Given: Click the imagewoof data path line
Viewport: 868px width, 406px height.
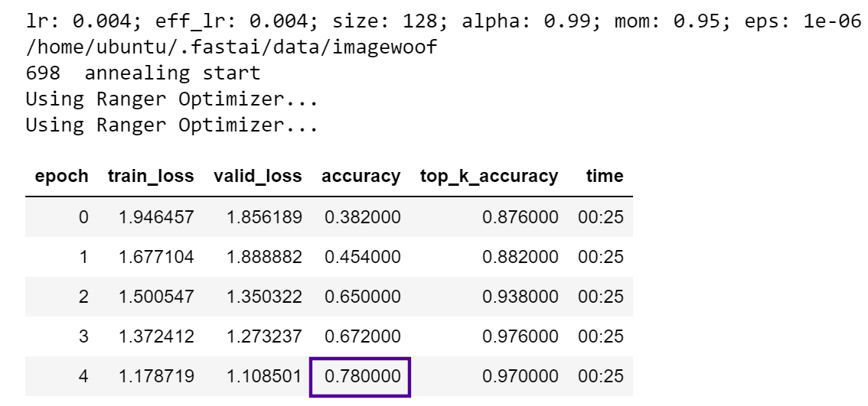Looking at the screenshot, I should [x=231, y=47].
